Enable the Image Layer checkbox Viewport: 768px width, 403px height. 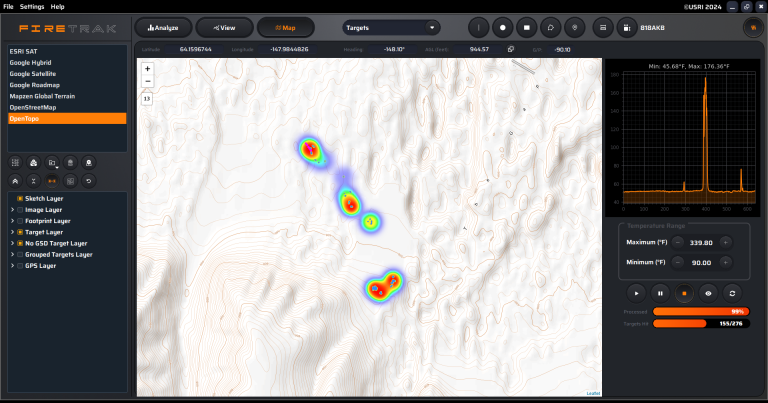20,210
